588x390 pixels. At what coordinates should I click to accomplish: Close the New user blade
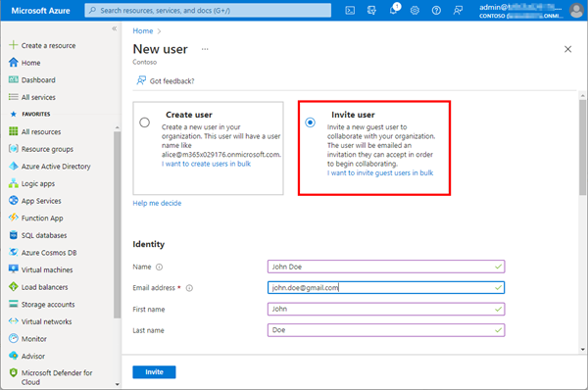pos(567,49)
